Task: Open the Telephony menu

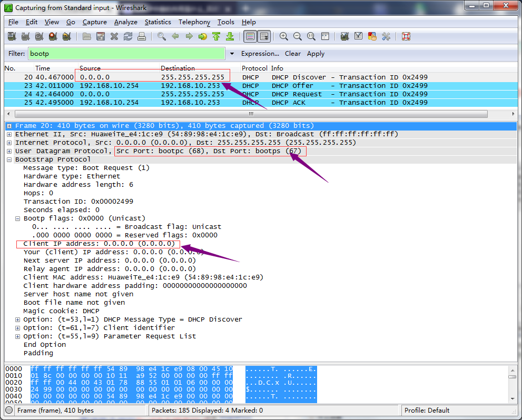Action: click(194, 22)
